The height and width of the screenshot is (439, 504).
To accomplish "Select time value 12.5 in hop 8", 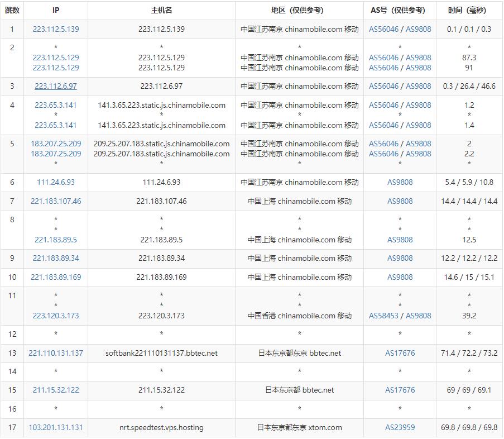I will [469, 240].
